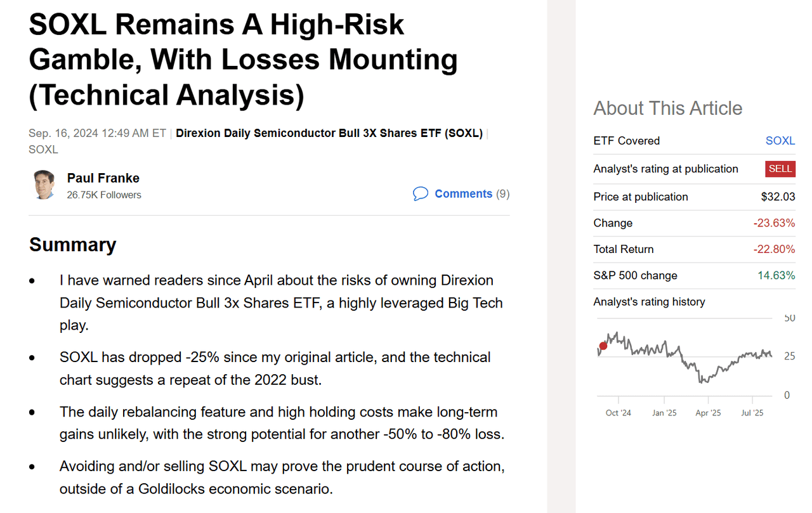
Task: Click the Summary section heading
Action: tap(72, 244)
